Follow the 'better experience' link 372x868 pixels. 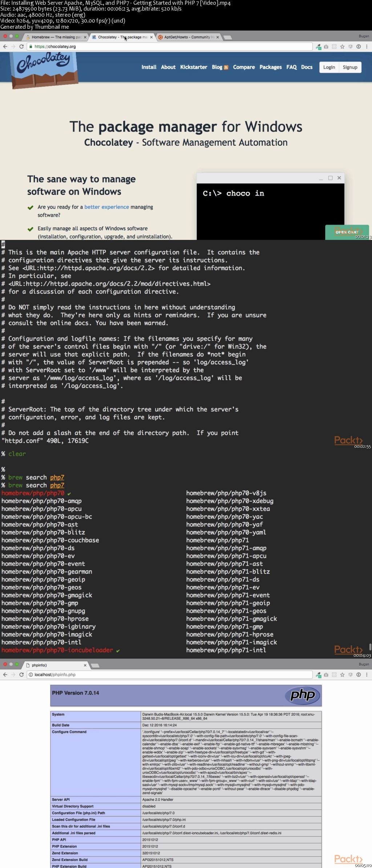coord(106,207)
